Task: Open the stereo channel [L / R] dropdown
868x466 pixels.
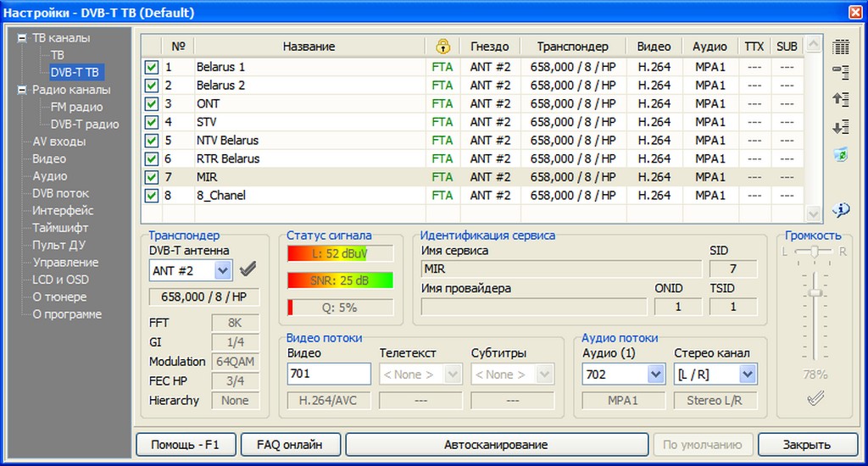Action: pyautogui.click(x=747, y=374)
